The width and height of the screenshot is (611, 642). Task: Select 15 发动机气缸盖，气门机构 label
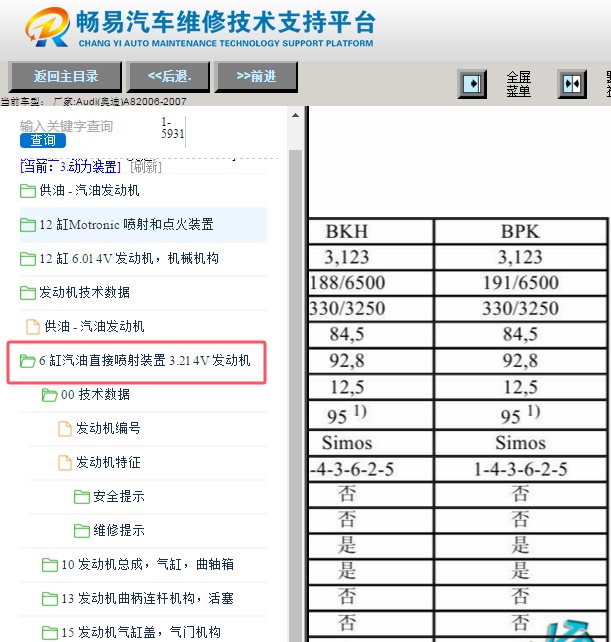click(141, 632)
